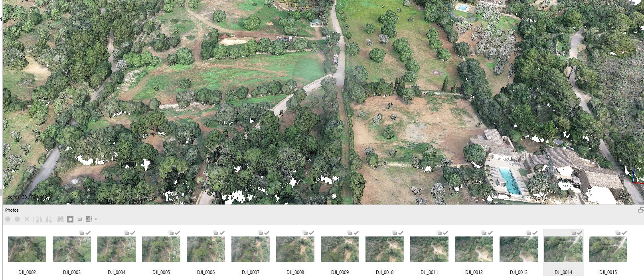Click the grid Change View icon
Viewport: 644px width, 280px height.
pyautogui.click(x=89, y=219)
